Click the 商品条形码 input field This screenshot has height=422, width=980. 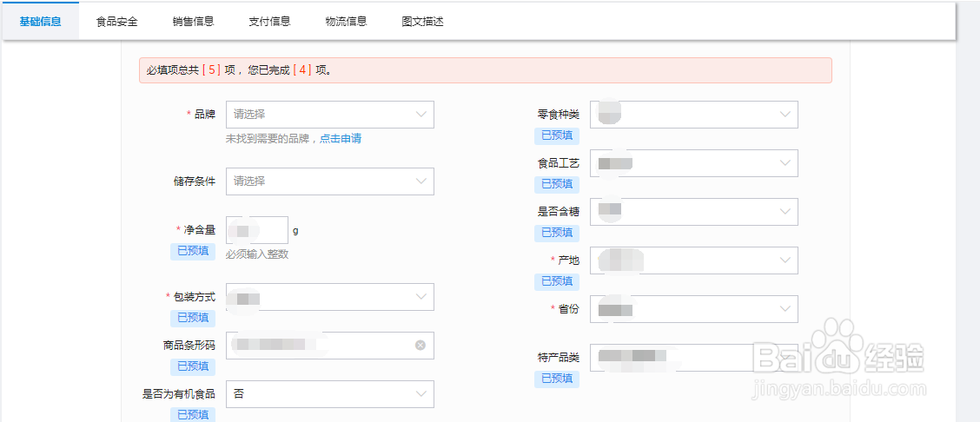(x=330, y=346)
